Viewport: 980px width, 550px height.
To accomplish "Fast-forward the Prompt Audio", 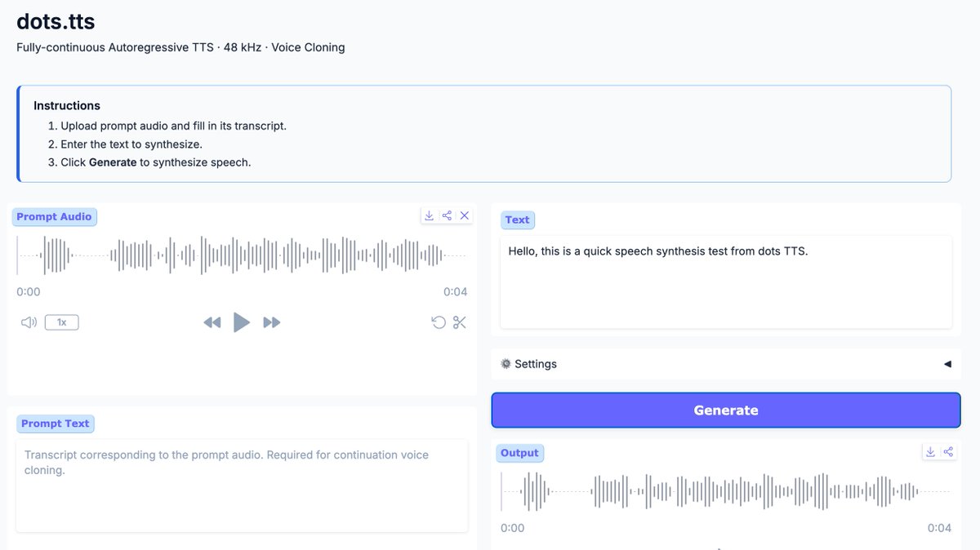I will [x=272, y=322].
